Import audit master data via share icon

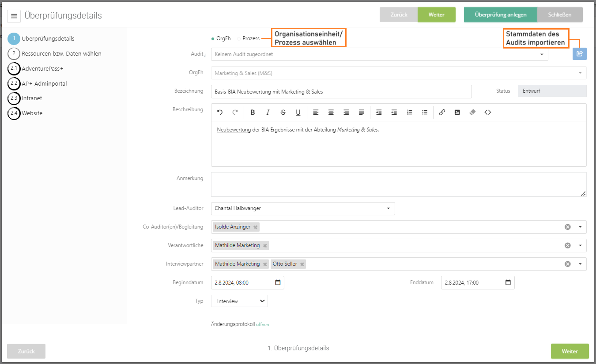point(580,54)
